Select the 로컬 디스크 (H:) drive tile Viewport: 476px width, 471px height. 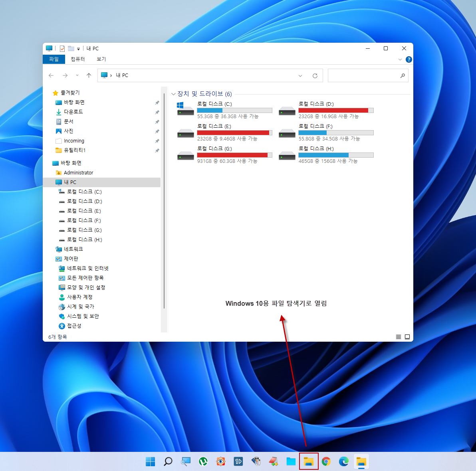pyautogui.click(x=326, y=155)
